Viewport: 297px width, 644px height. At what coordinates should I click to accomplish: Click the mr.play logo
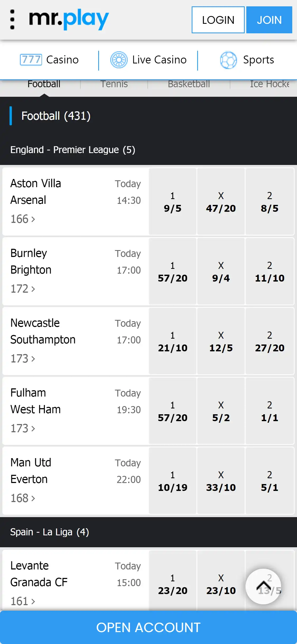(x=69, y=20)
